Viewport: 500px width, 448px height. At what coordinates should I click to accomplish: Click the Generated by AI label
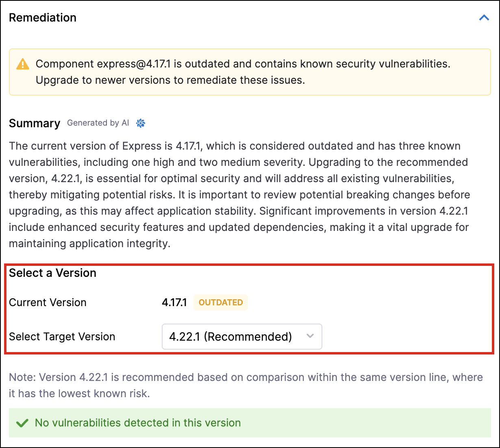[x=98, y=123]
